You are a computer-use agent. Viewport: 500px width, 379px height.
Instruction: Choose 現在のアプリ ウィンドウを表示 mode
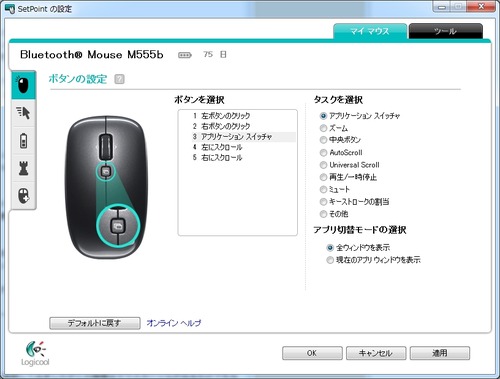click(x=330, y=260)
